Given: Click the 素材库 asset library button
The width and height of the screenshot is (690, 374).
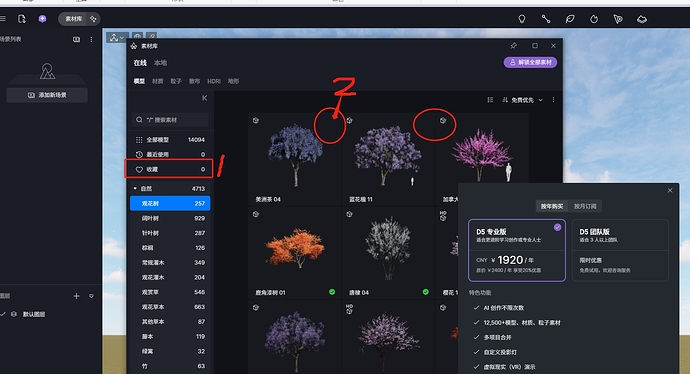Looking at the screenshot, I should pos(73,19).
